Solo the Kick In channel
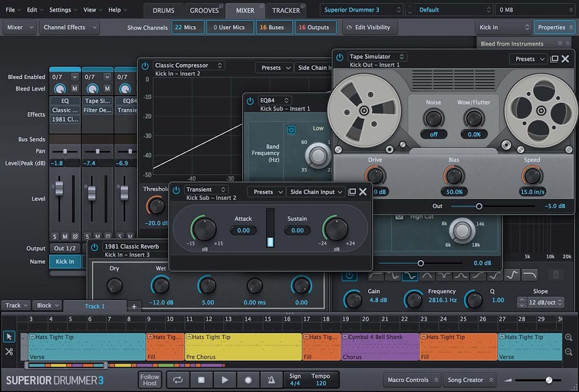Screen dimensions: 579x392 pyautogui.click(x=55, y=236)
